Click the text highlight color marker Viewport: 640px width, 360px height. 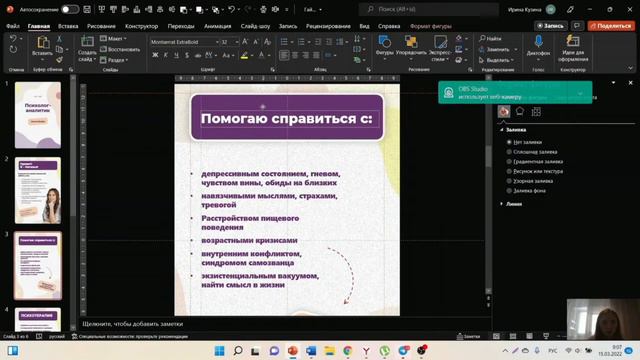point(244,55)
